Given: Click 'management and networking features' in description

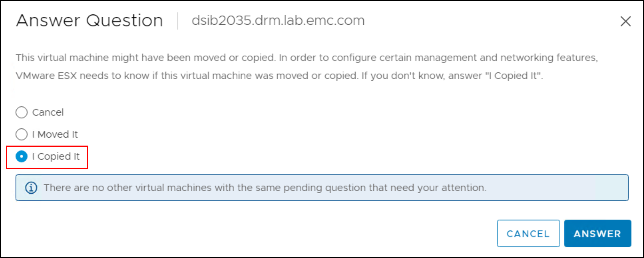Looking at the screenshot, I should point(506,58).
